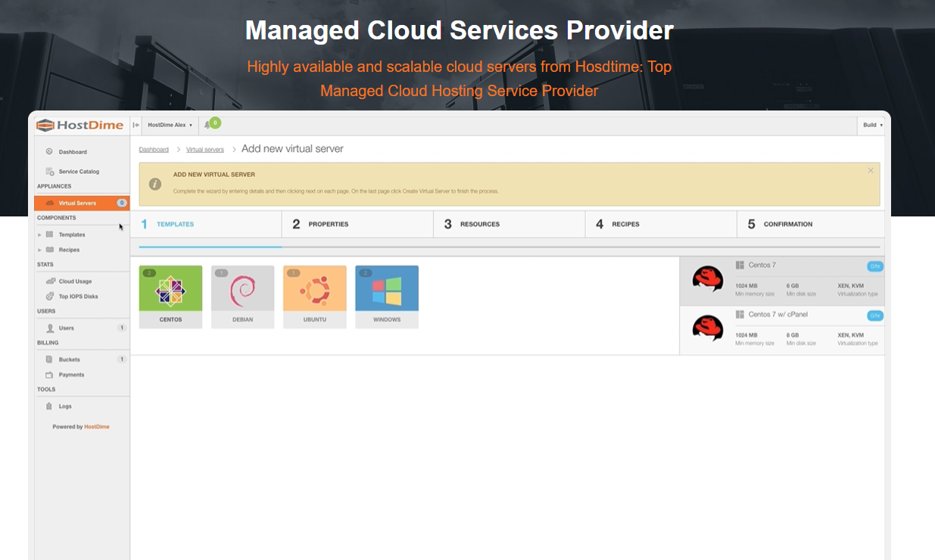Click the HostDime logo in the header

[80, 125]
